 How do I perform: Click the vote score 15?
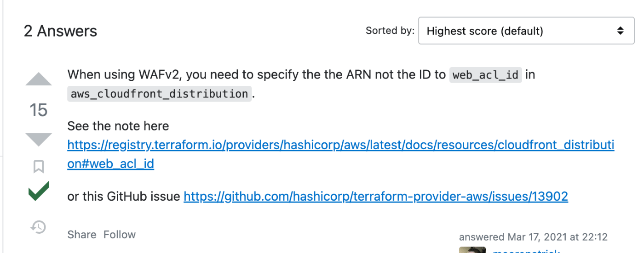(39, 110)
